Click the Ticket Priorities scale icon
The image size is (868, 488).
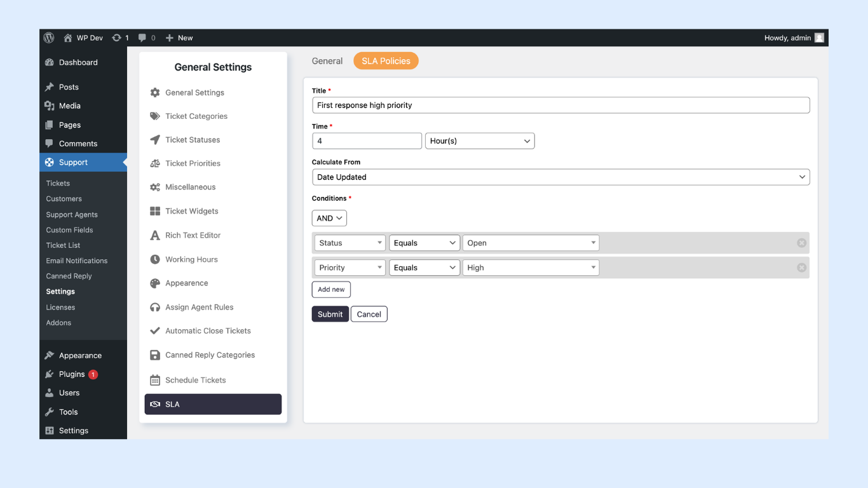click(155, 163)
